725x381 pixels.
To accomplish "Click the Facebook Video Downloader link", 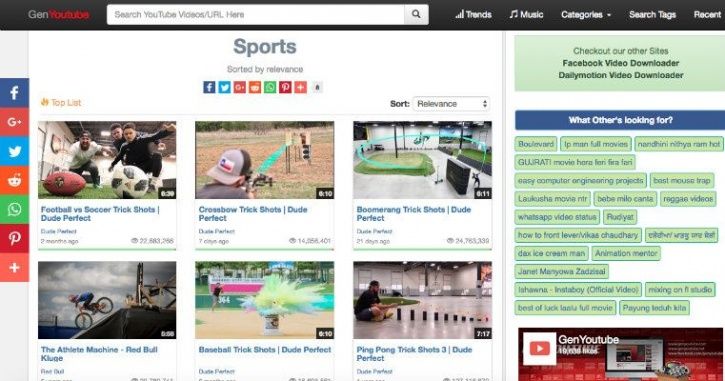I will coord(621,63).
